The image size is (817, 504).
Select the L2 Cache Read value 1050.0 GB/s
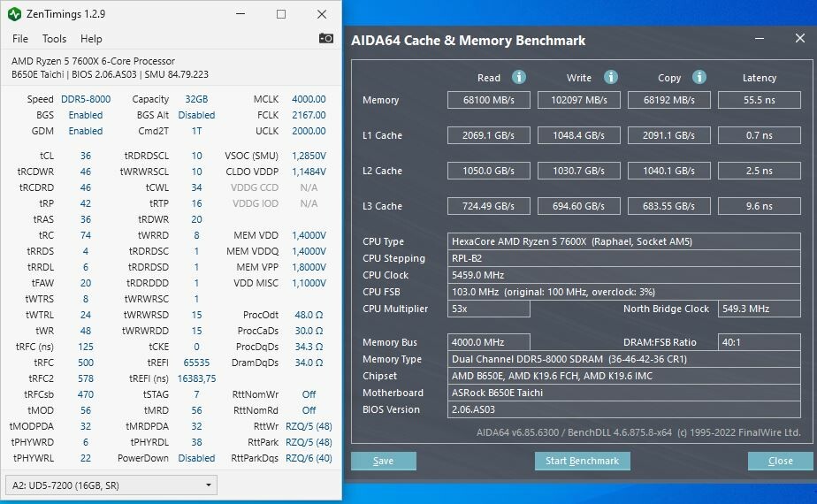pos(489,171)
